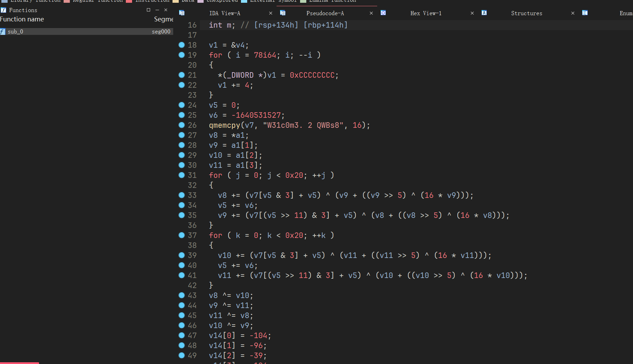
Task: Click the "W31c0m3. 2 QWBs8" string in qmemcpy
Action: pos(303,125)
